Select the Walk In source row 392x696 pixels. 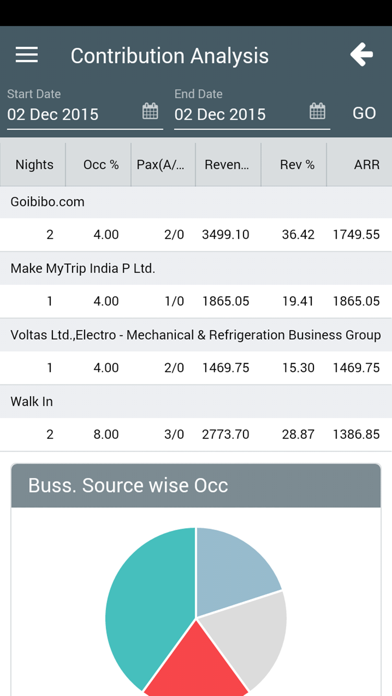coord(196,402)
